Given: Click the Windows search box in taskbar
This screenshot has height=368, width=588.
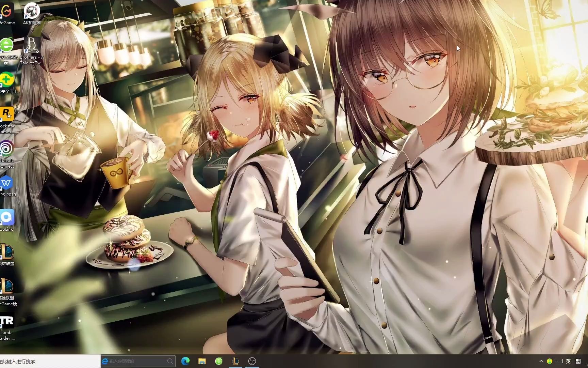Looking at the screenshot, I should [x=50, y=361].
